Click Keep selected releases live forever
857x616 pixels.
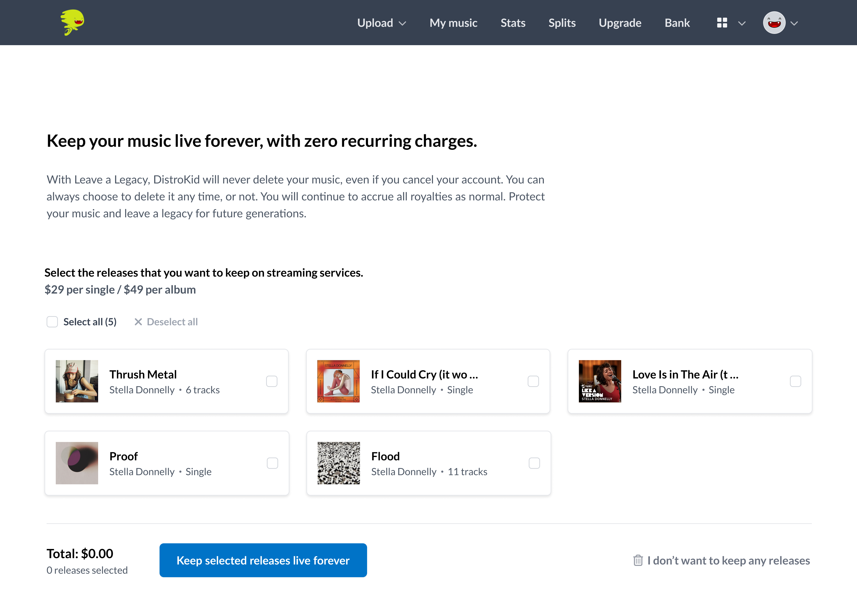(263, 560)
